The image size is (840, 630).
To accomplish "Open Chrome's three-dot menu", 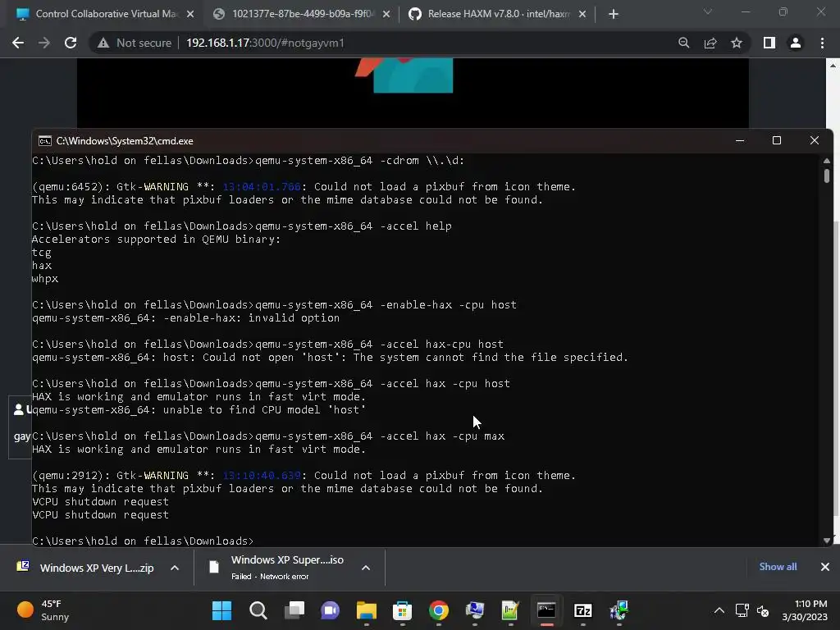I will 822,43.
